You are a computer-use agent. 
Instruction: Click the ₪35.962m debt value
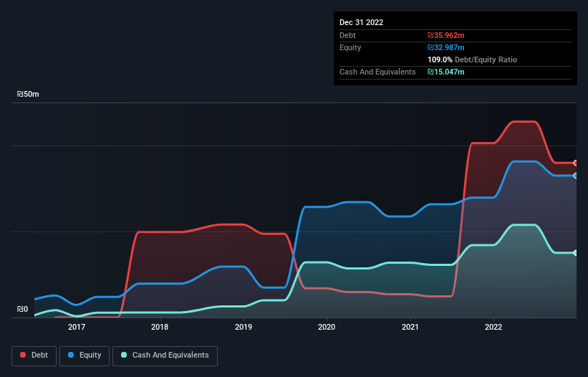pos(446,35)
